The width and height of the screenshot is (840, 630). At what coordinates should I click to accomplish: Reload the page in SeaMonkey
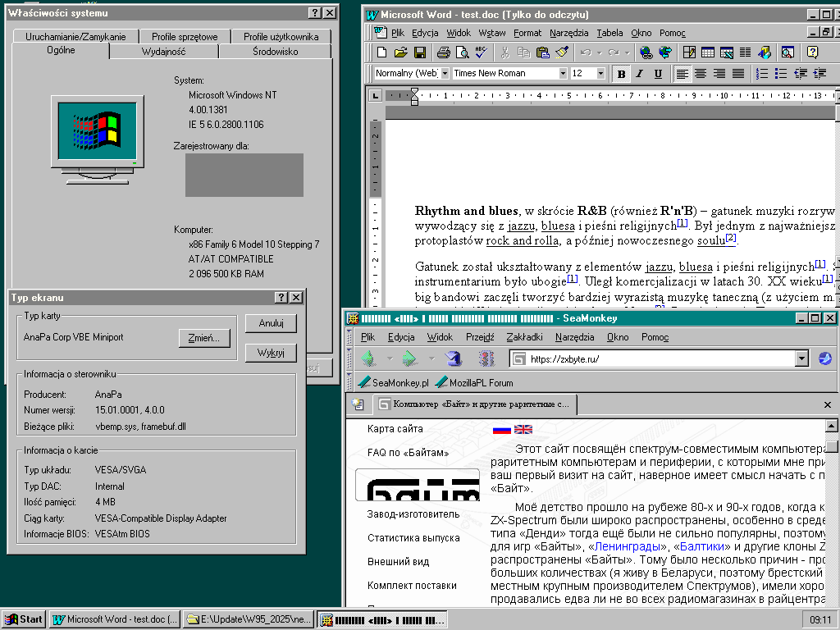[453, 358]
